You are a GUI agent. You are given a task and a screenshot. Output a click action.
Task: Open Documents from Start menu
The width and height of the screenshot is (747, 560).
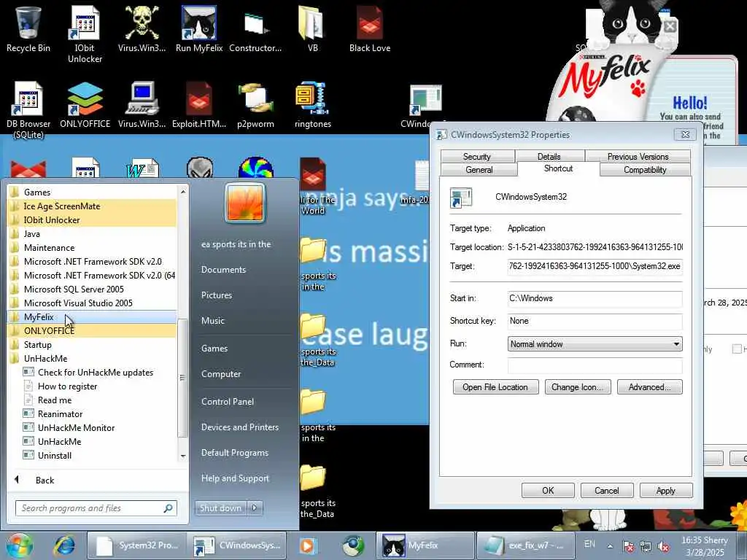pyautogui.click(x=223, y=270)
